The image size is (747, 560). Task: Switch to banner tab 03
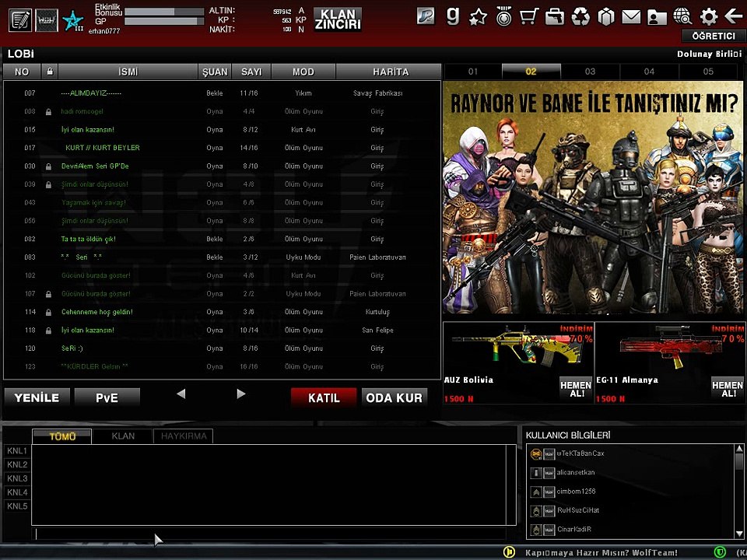(x=591, y=72)
